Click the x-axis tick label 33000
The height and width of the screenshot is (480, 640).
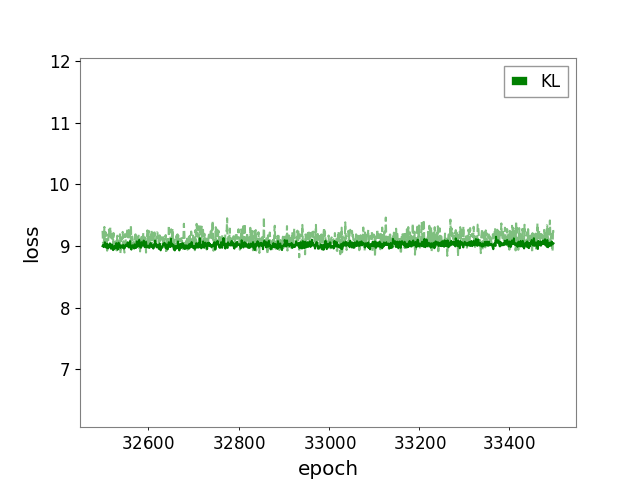click(x=329, y=443)
